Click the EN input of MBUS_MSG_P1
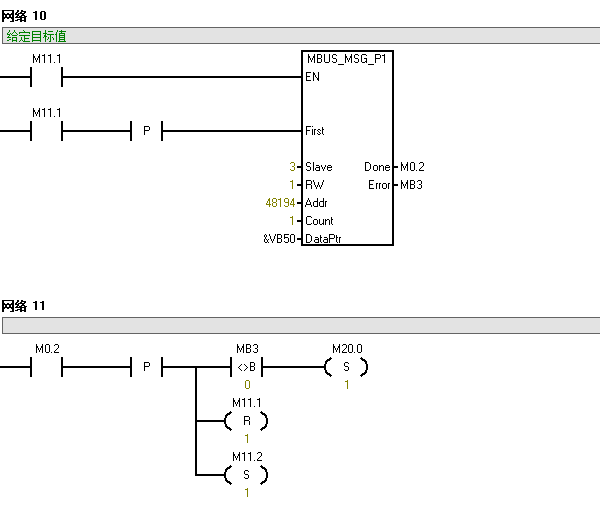The height and width of the screenshot is (511, 600). click(312, 77)
